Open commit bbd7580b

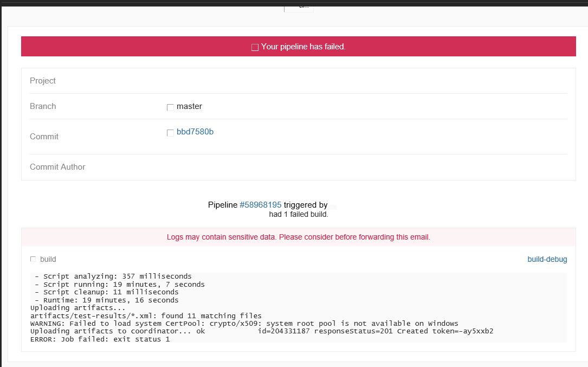(195, 132)
